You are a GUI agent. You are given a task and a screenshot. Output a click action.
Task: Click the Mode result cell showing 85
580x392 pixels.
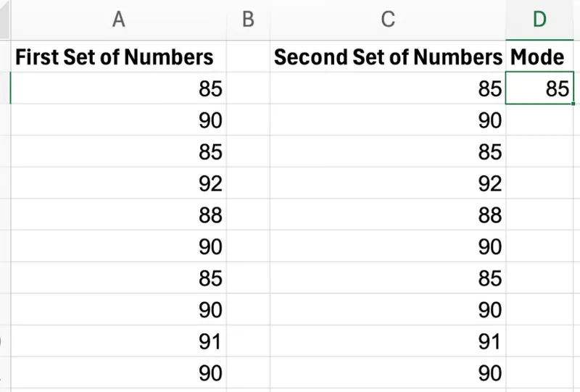[x=540, y=88]
